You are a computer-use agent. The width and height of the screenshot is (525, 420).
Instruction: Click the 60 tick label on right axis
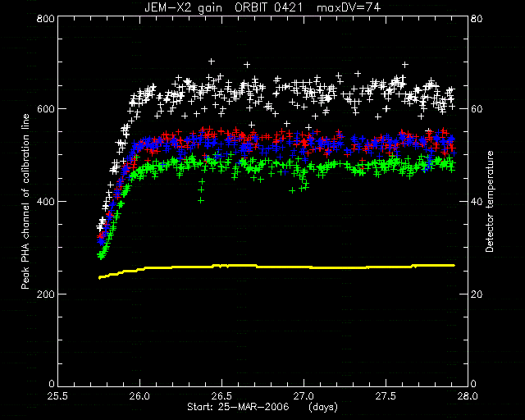477,109
